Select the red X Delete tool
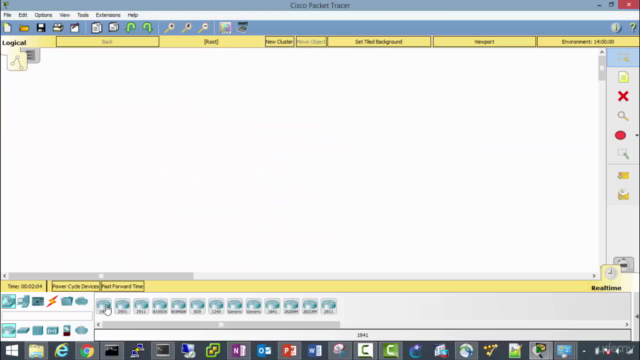This screenshot has width=640, height=360. pyautogui.click(x=623, y=96)
